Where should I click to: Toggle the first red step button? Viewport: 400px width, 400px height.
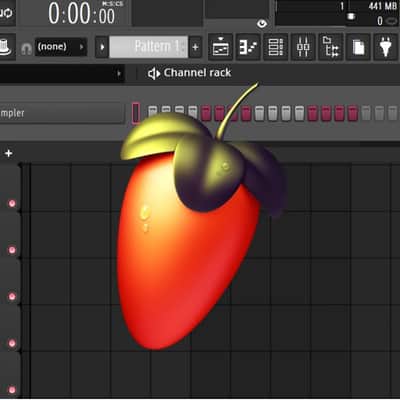pos(206,113)
